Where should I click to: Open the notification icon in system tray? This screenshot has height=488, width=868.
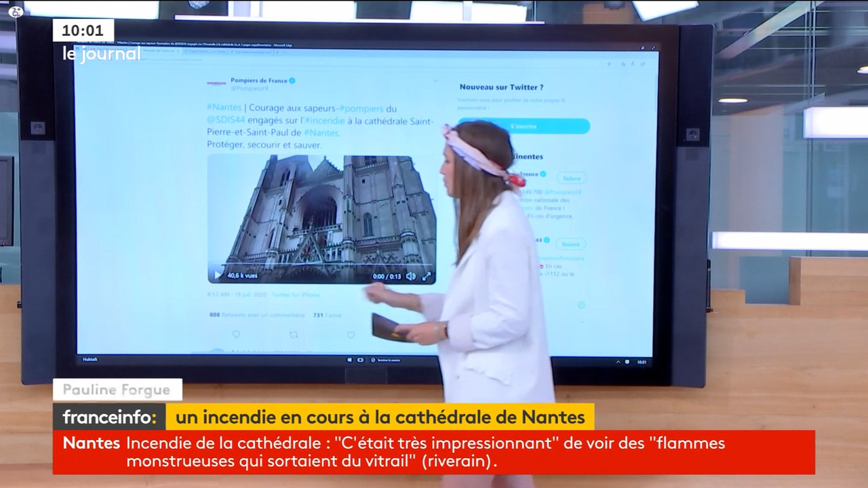point(629,362)
